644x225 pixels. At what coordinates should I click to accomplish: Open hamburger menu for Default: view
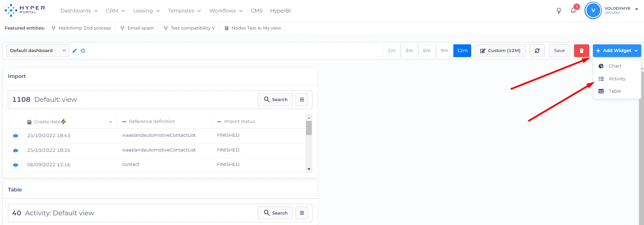[x=302, y=99]
